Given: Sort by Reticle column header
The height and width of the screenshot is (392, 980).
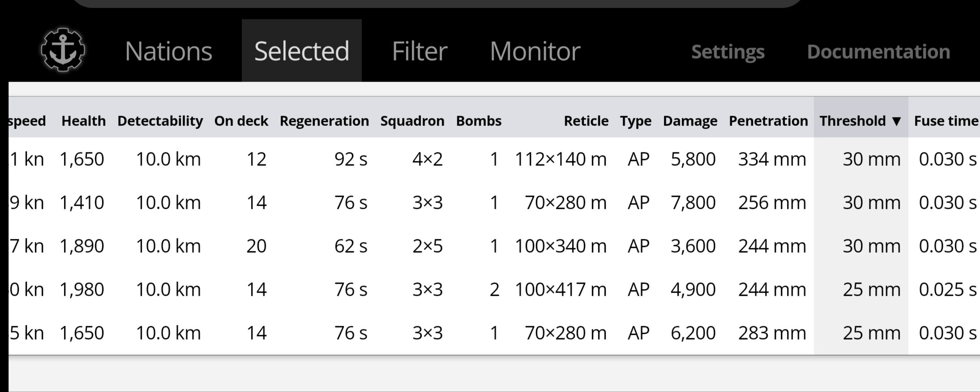Looking at the screenshot, I should point(586,121).
